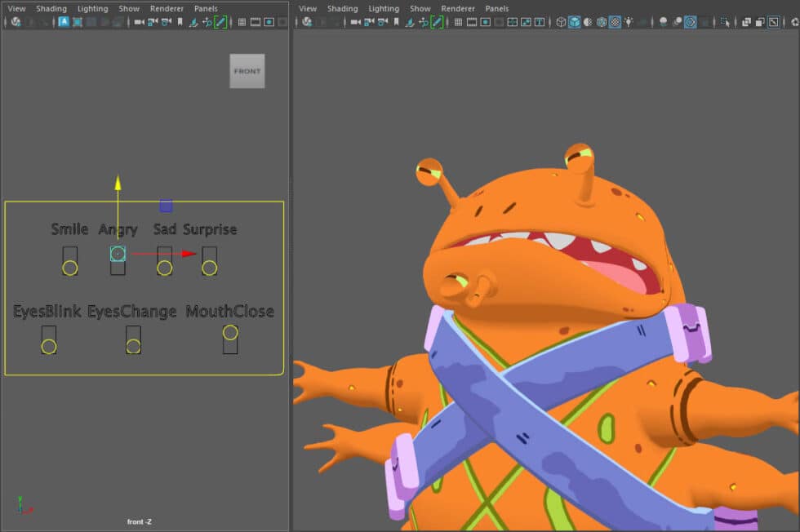This screenshot has height=532, width=800.
Task: Click the grid display icon in perspective panel
Action: (457, 22)
